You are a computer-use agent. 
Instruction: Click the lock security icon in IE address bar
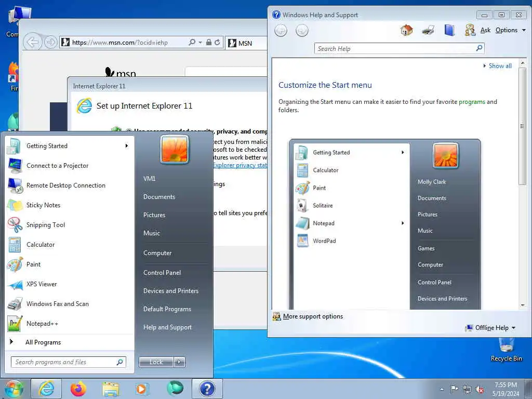pyautogui.click(x=209, y=43)
